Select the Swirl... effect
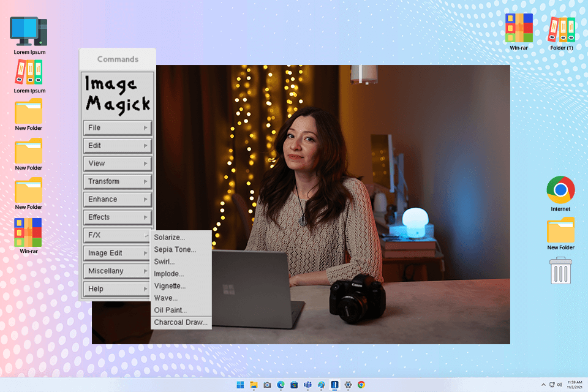 (181, 262)
